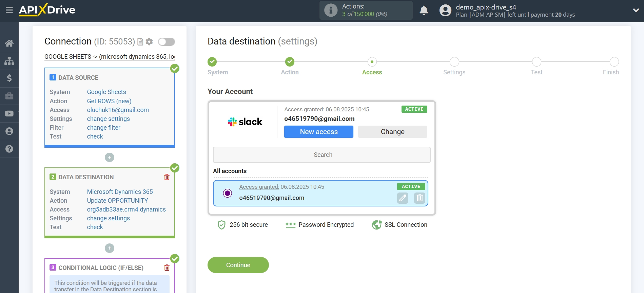Focus the account Search field

tap(322, 155)
